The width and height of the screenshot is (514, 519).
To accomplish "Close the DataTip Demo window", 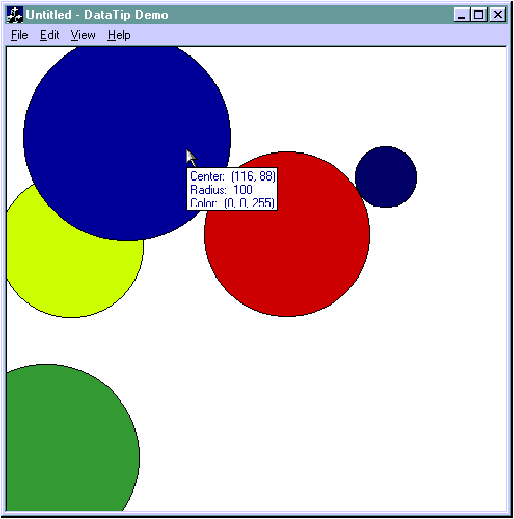I will [x=498, y=15].
